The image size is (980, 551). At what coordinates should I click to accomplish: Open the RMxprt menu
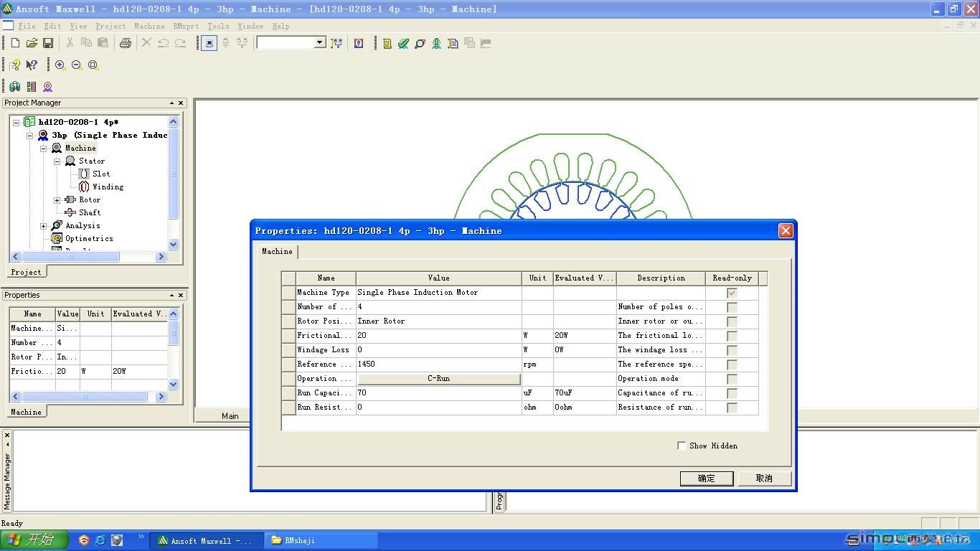pyautogui.click(x=186, y=26)
